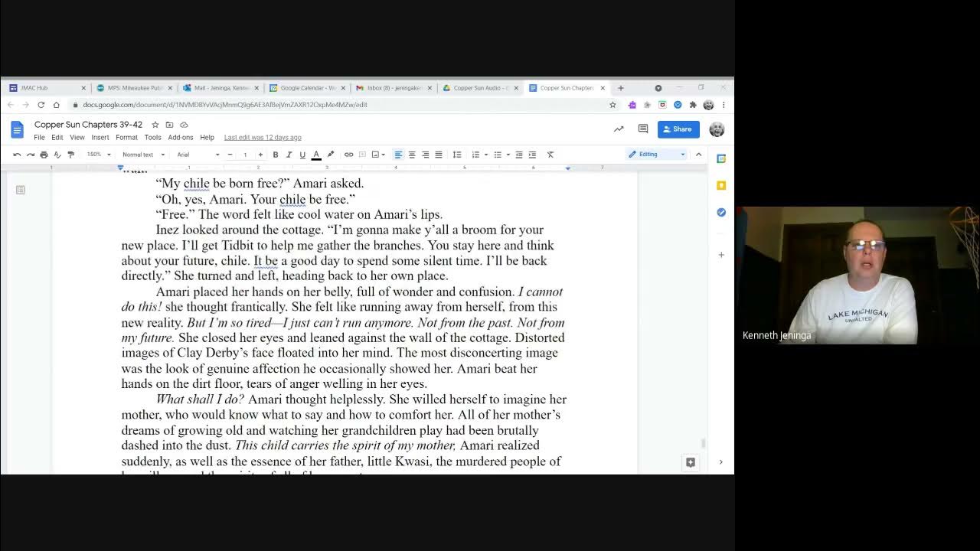Click the blue Share button
Screen dimensions: 980x551
(678, 129)
